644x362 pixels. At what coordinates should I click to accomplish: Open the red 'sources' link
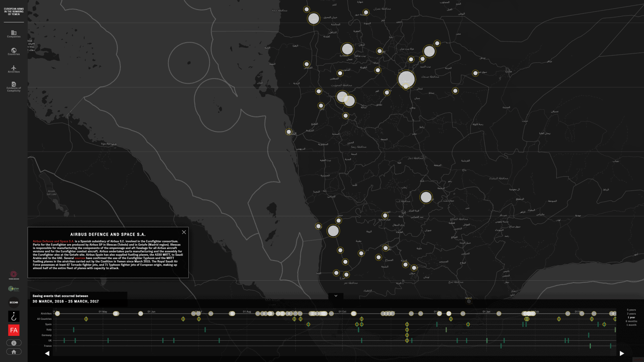coord(80,258)
